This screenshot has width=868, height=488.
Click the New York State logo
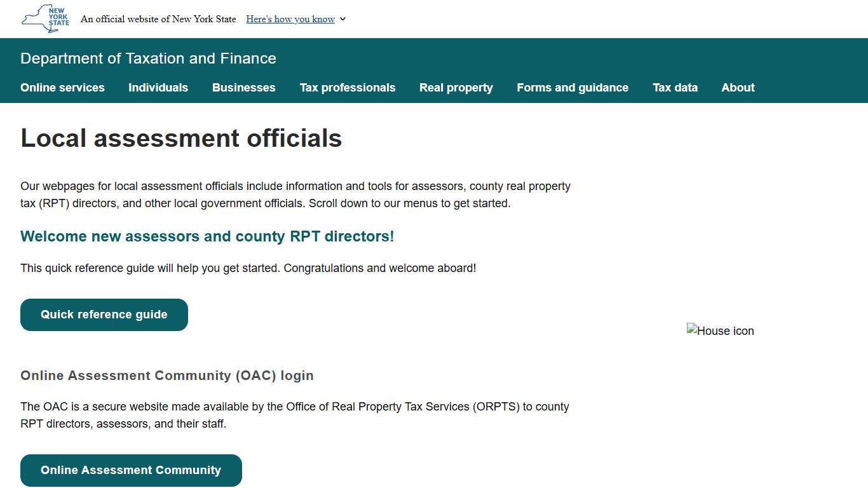click(45, 18)
